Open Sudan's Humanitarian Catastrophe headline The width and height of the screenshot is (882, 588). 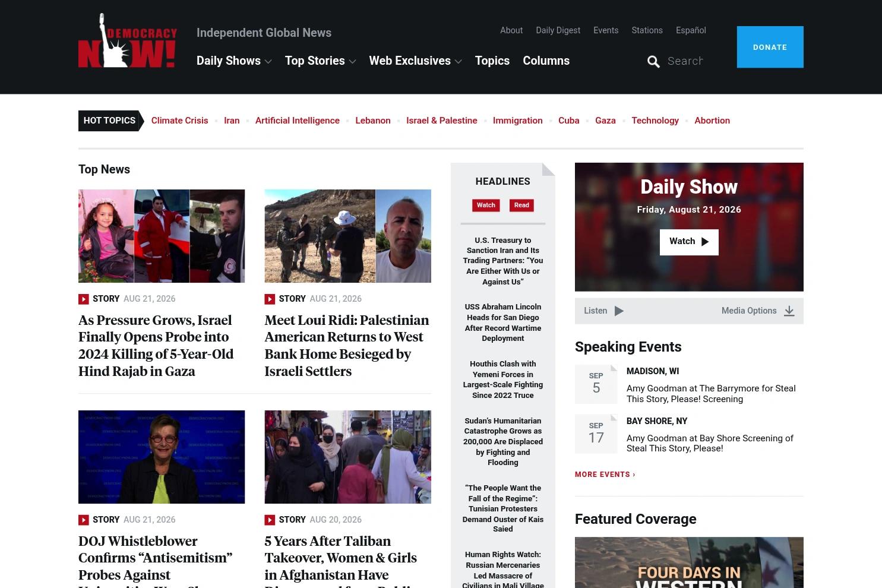click(503, 441)
